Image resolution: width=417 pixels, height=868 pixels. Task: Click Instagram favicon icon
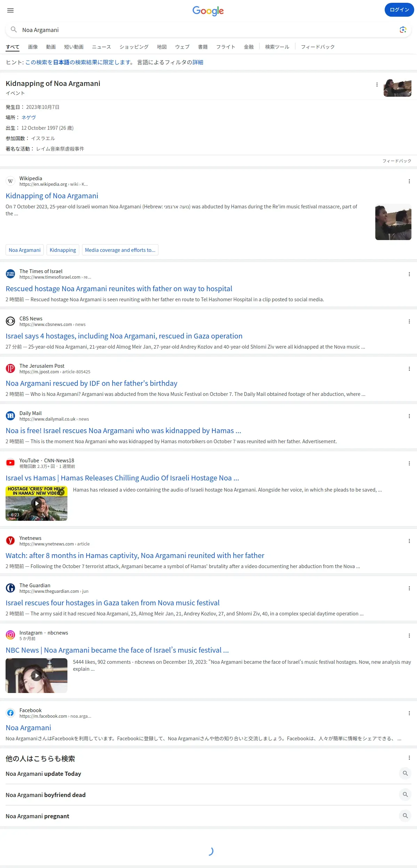(10, 635)
